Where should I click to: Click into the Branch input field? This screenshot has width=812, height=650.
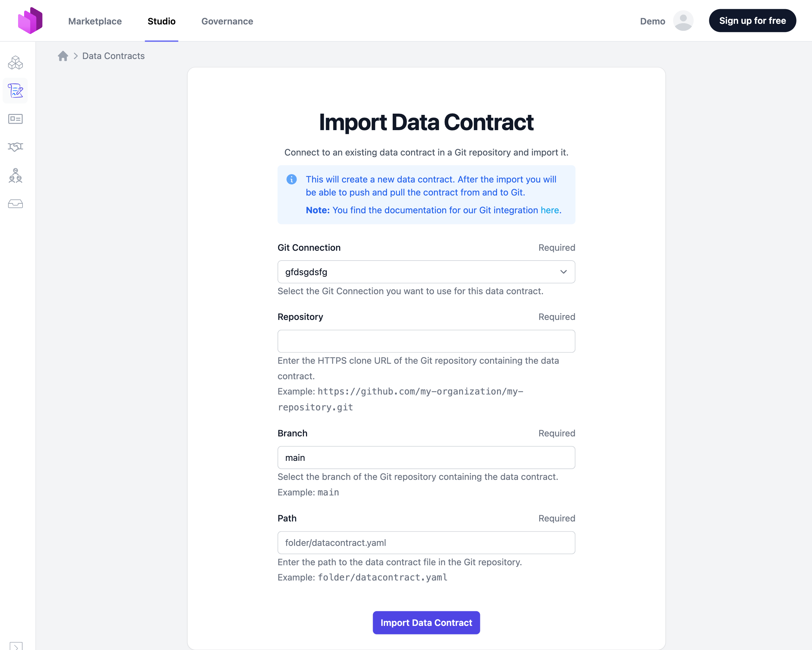click(x=426, y=457)
